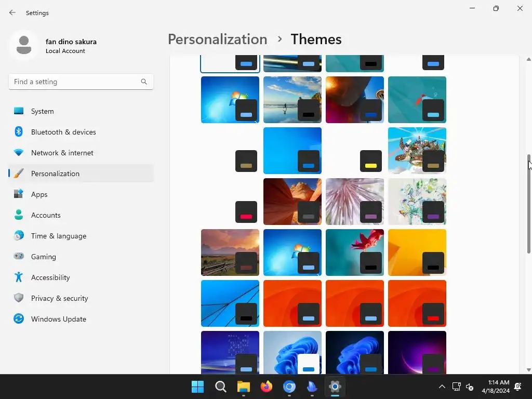Select the red canyon rock theme
Image resolution: width=532 pixels, height=399 pixels.
pos(292,202)
